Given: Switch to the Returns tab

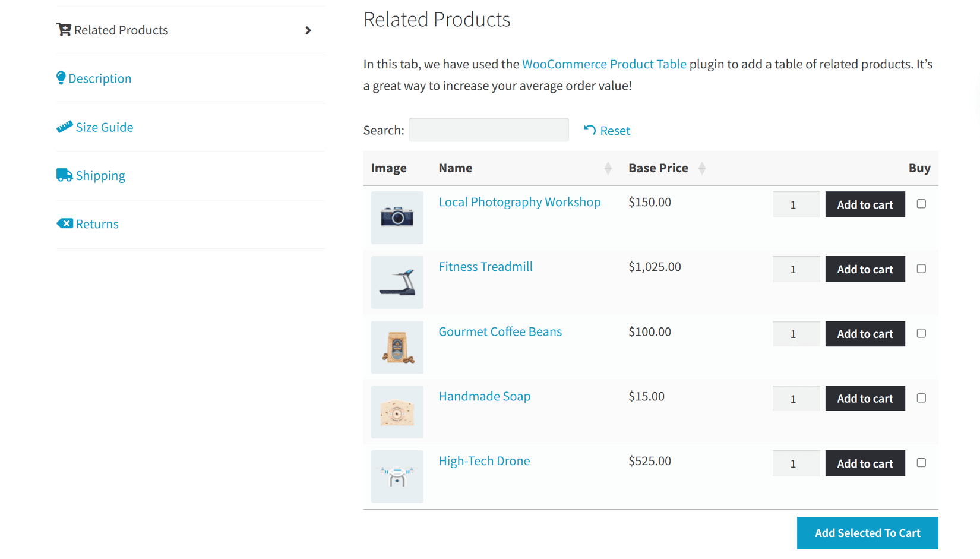Looking at the screenshot, I should tap(97, 223).
